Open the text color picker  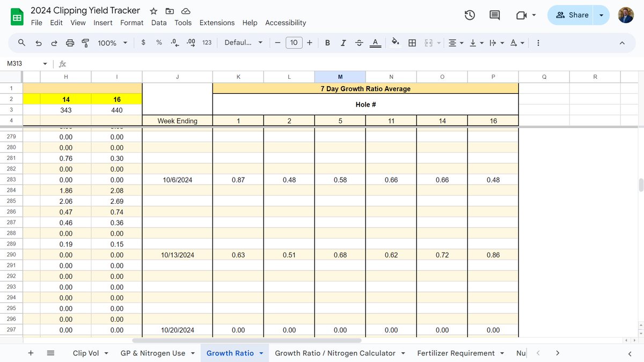(x=375, y=42)
